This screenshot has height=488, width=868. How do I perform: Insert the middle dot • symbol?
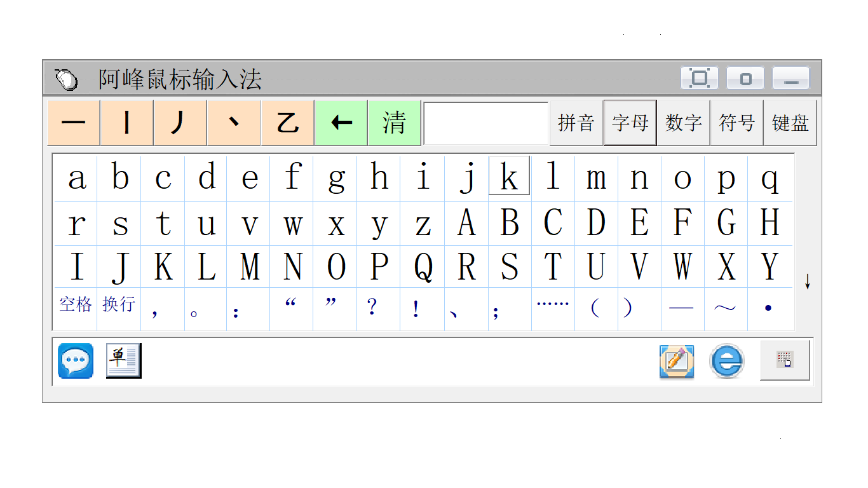(x=770, y=309)
